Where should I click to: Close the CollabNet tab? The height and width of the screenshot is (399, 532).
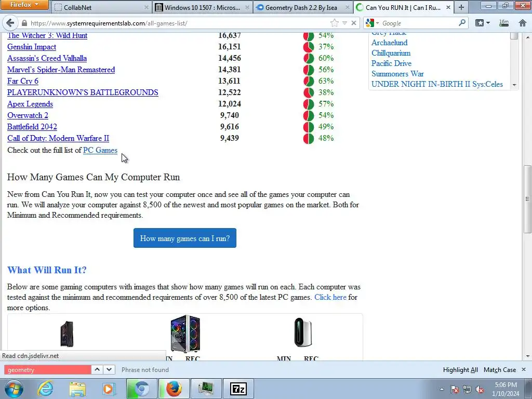coord(146,7)
